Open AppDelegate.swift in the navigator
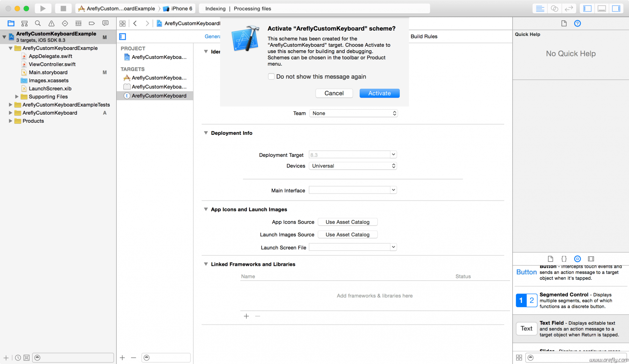 [51, 56]
